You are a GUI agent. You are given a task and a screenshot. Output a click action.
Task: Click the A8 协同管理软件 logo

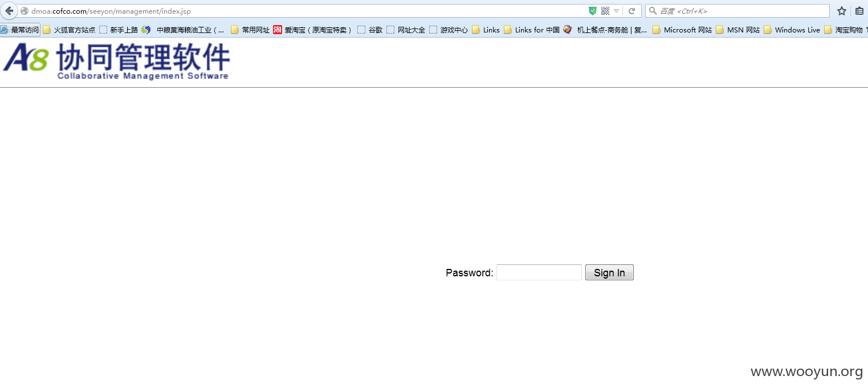(x=116, y=61)
